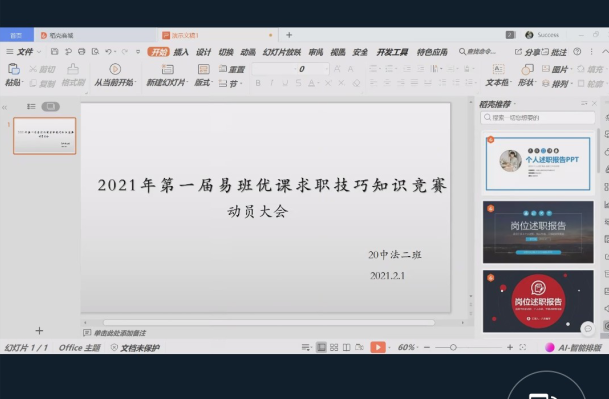Open the 幻灯片放映 ribbon tab
This screenshot has height=399, width=609.
(282, 52)
